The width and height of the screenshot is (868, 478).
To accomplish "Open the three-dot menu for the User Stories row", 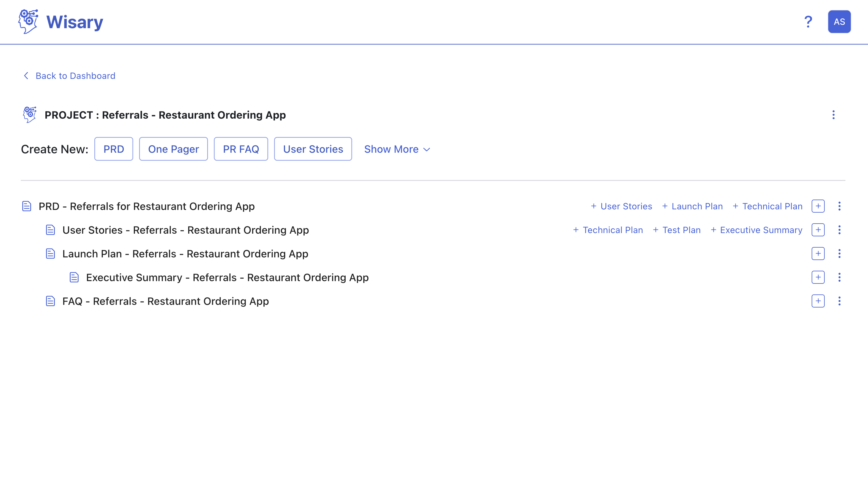I will tap(839, 230).
